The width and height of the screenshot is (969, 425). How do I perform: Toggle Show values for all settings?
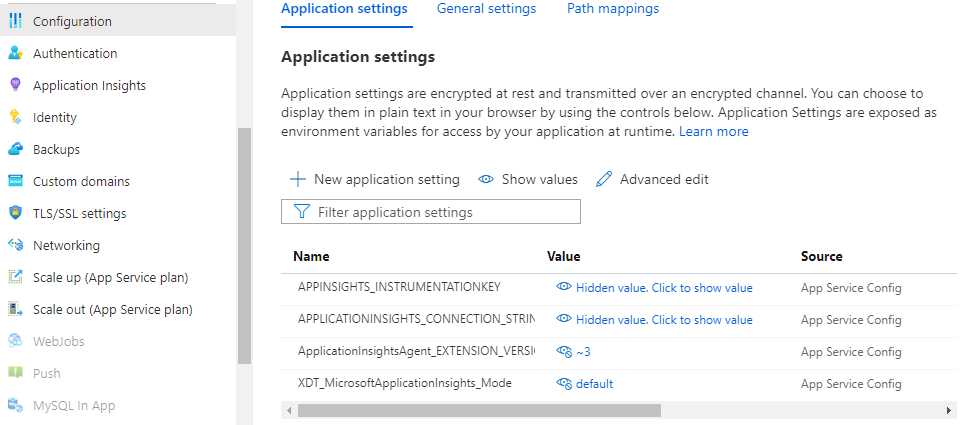(528, 180)
